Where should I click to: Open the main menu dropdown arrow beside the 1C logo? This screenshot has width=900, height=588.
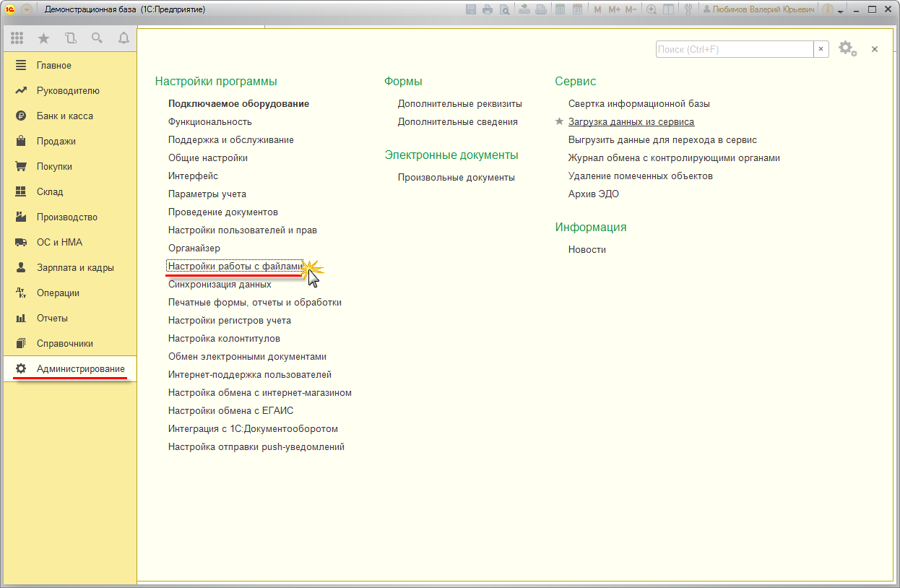coord(27,9)
